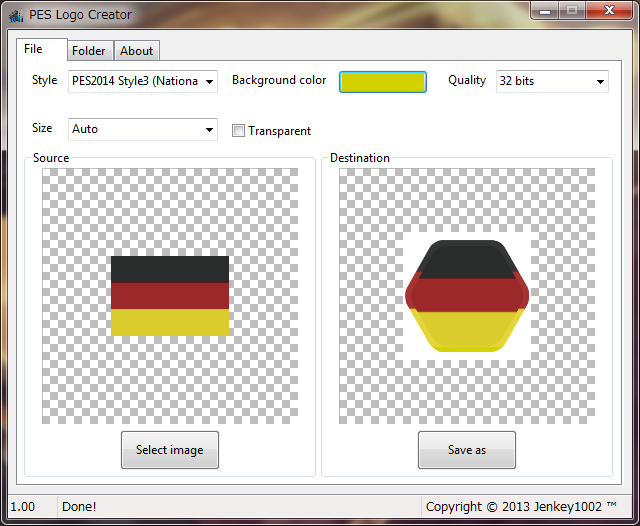Viewport: 640px width, 526px height.
Task: Minimize the PES Logo Creator window
Action: [x=545, y=10]
